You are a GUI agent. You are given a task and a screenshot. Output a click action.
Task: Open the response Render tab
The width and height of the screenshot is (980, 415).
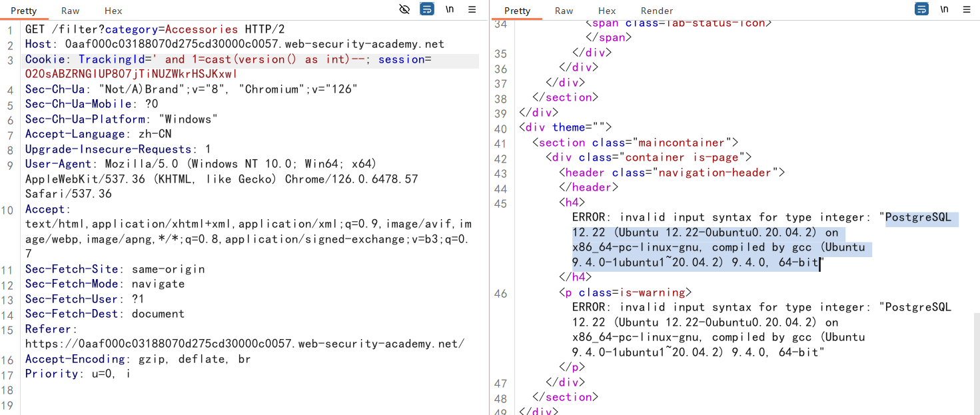pyautogui.click(x=657, y=11)
